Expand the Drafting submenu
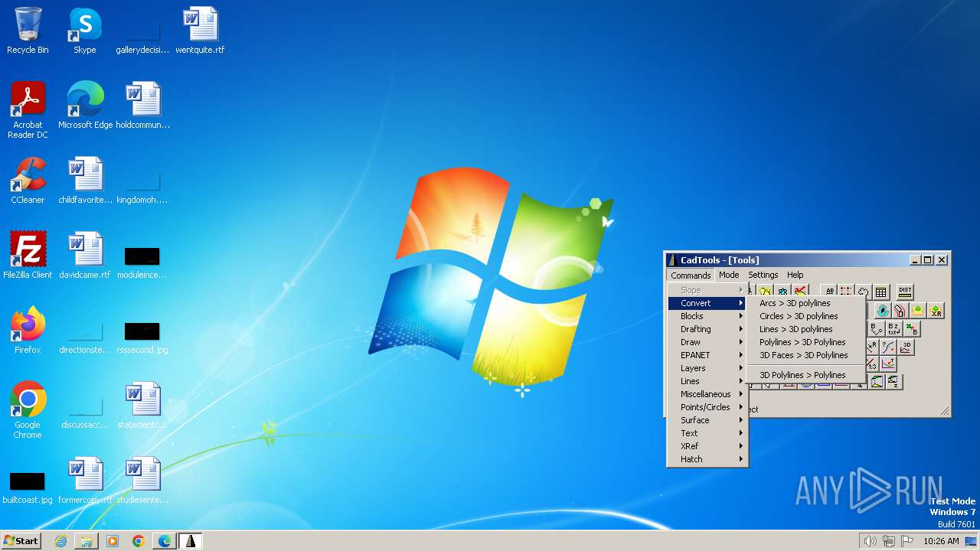The image size is (980, 551). 707,329
